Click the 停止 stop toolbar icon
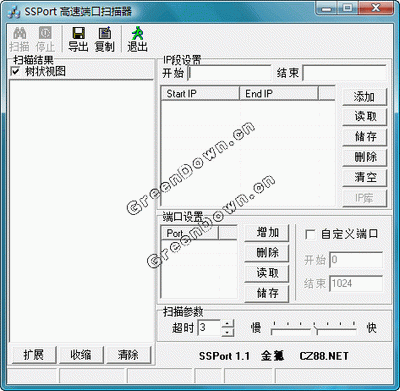400x391 pixels. coord(45,33)
